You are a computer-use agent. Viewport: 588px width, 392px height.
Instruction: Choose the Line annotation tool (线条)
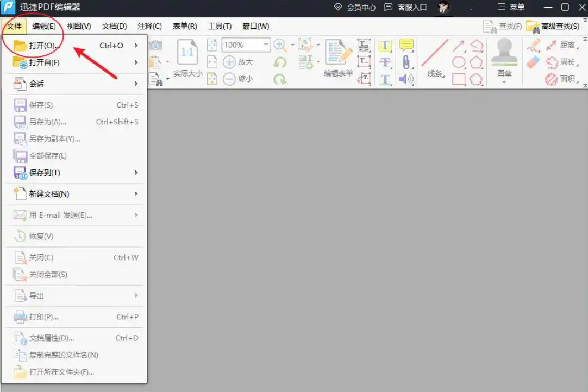pyautogui.click(x=434, y=53)
